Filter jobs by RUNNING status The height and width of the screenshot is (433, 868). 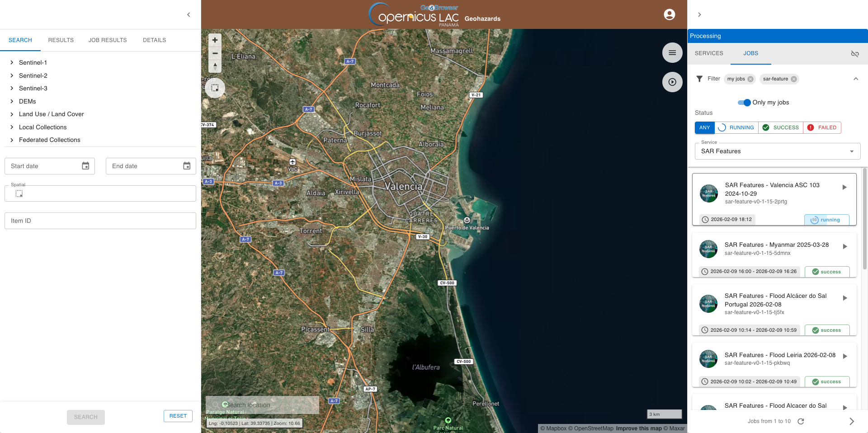point(736,127)
